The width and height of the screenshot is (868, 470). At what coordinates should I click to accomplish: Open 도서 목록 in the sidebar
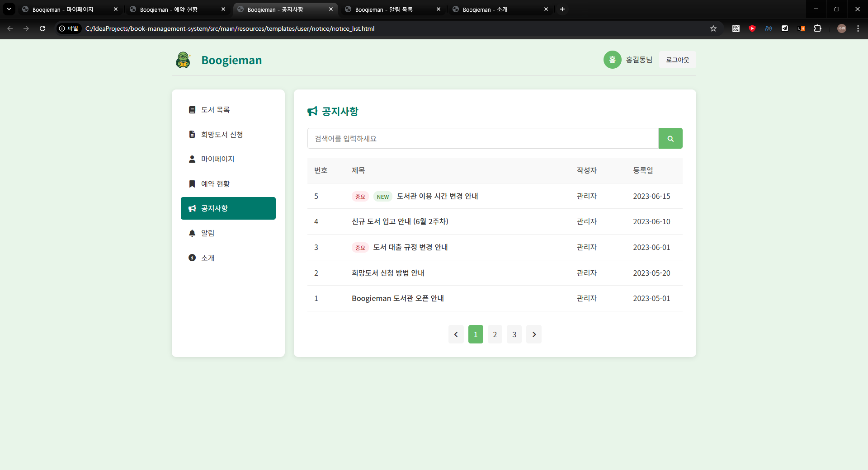215,110
